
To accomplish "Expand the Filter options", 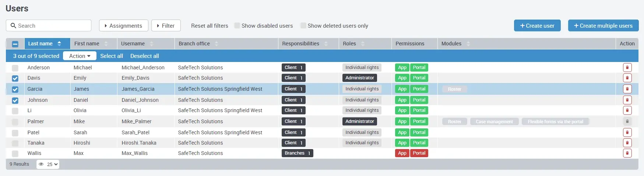I will point(166,25).
